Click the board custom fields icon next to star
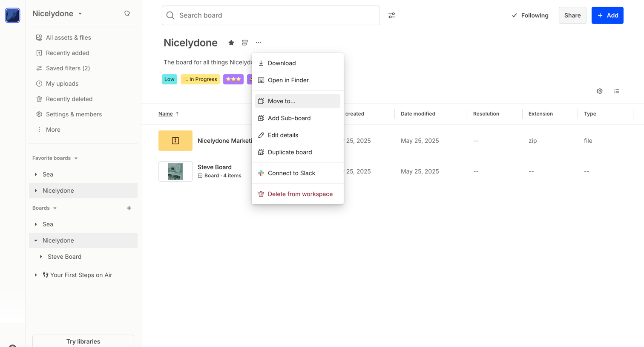This screenshot has height=347, width=644. tap(245, 43)
